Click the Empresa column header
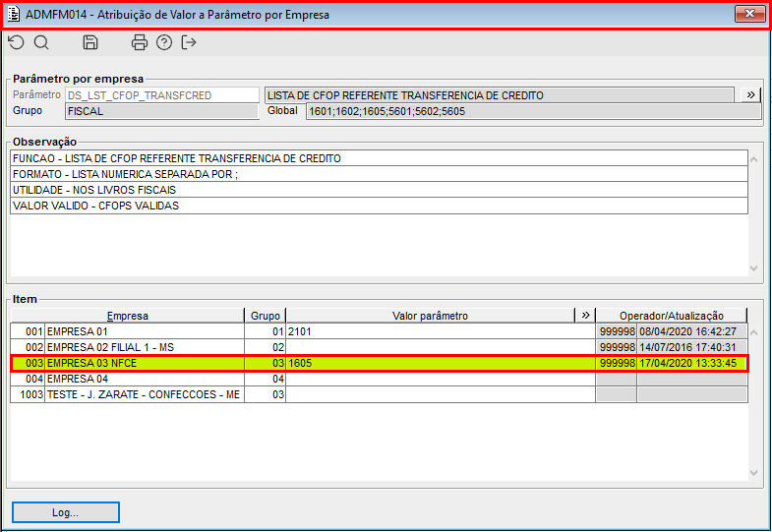772x532 pixels. coord(128,316)
